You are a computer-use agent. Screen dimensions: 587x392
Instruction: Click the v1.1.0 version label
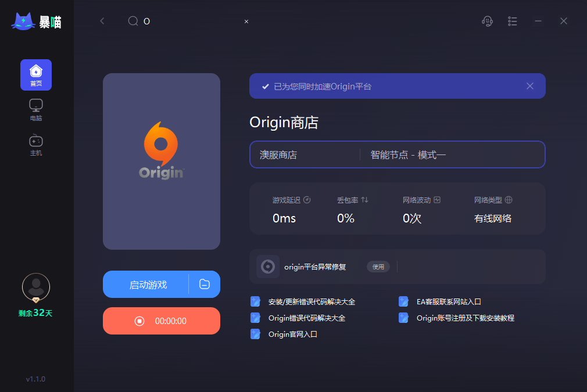click(35, 379)
